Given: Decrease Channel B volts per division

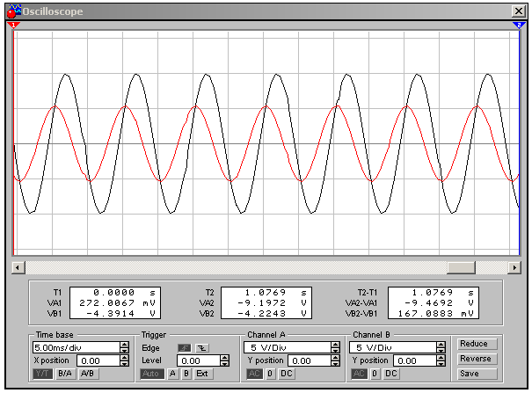Looking at the screenshot, I should point(441,351).
